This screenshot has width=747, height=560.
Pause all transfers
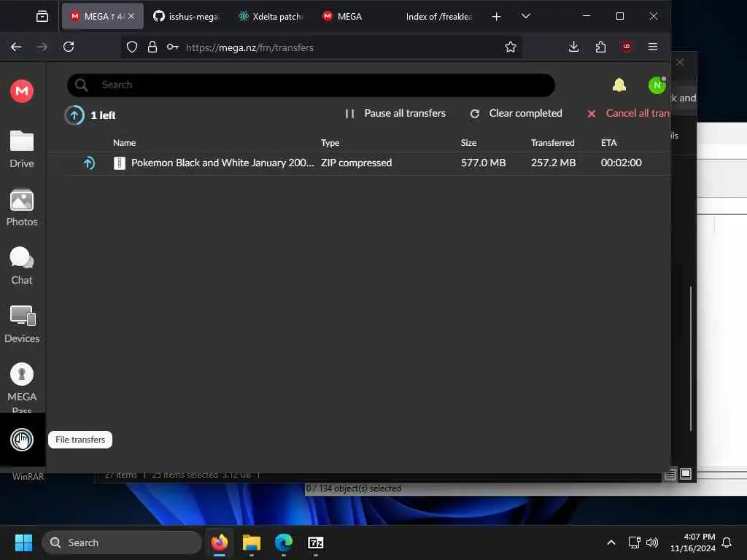[x=395, y=113]
